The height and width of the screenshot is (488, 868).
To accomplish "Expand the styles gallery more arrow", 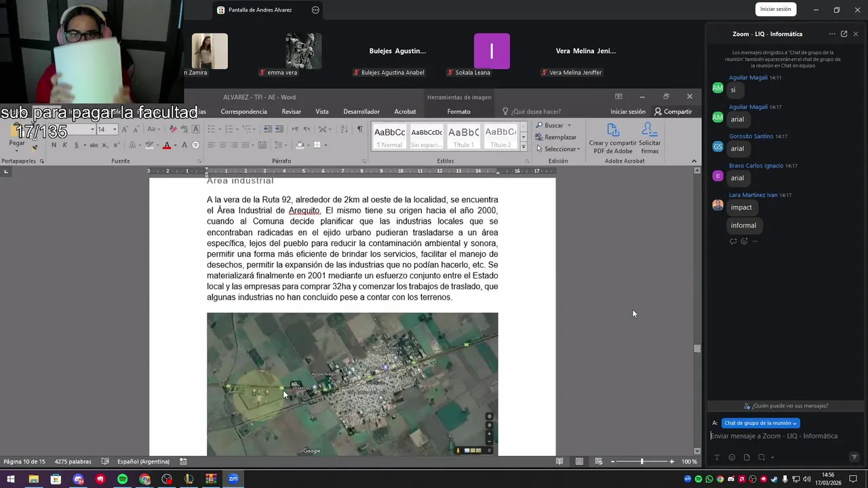I will (523, 146).
